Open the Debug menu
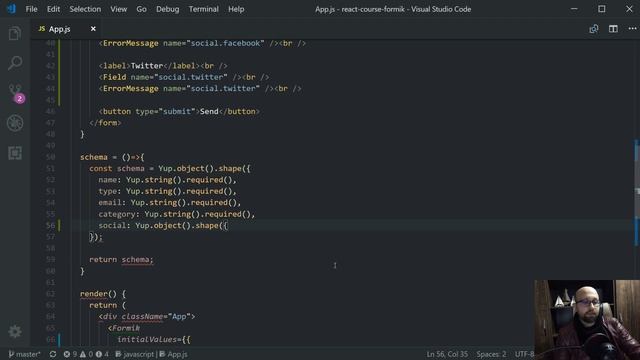The image size is (640, 360). (x=167, y=9)
